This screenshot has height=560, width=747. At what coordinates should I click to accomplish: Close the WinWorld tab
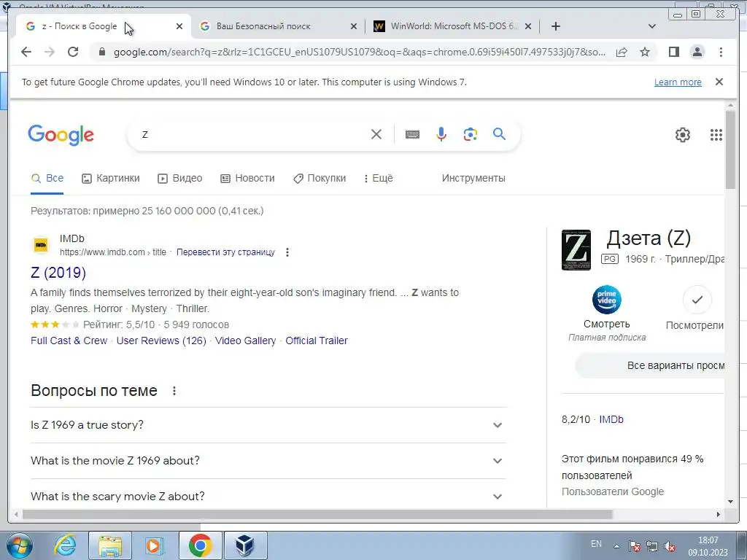[x=528, y=27]
